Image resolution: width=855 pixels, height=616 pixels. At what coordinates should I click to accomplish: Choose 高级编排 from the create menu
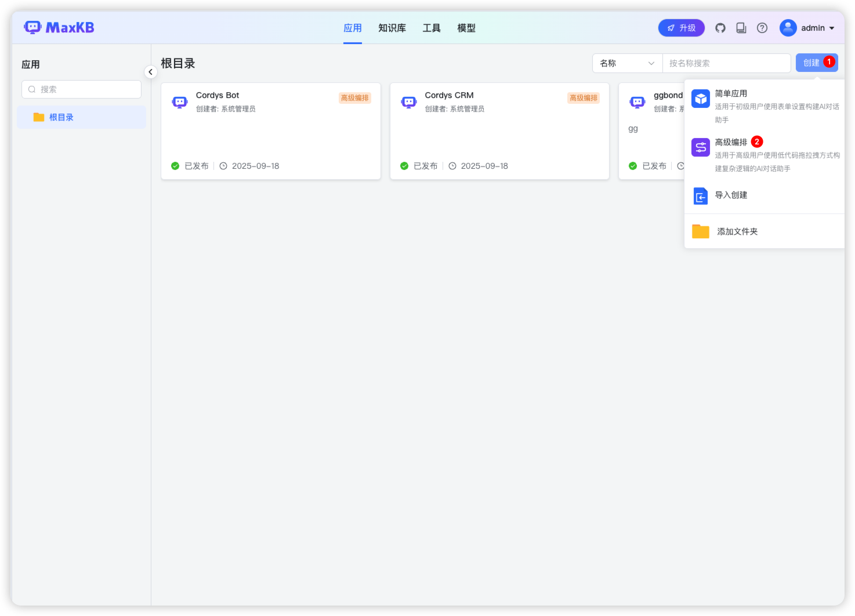tap(731, 142)
